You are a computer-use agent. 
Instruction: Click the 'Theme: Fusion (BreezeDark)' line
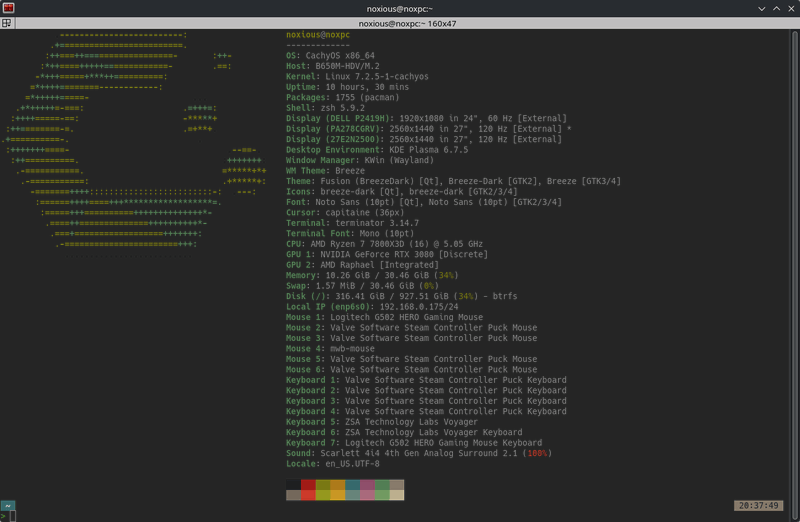point(453,181)
